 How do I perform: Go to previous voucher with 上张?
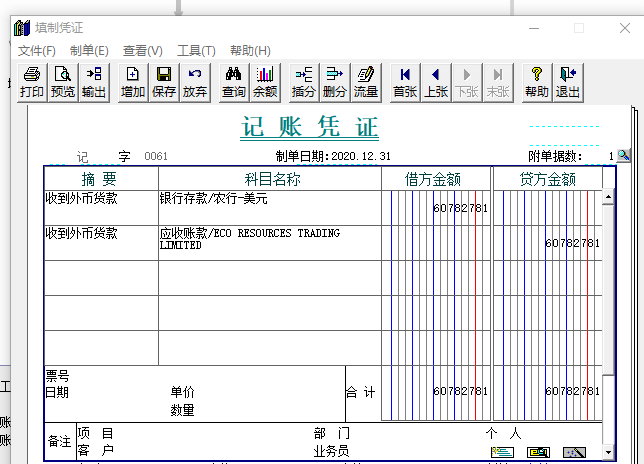tap(436, 83)
